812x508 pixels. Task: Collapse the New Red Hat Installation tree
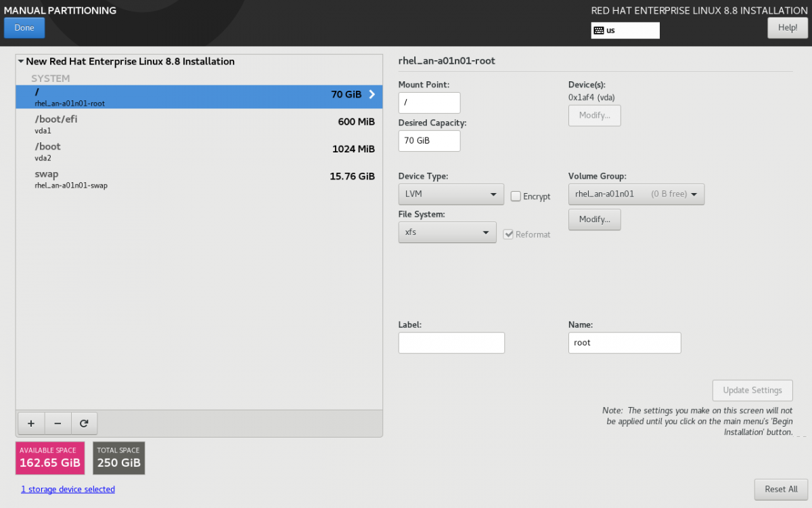(21, 62)
